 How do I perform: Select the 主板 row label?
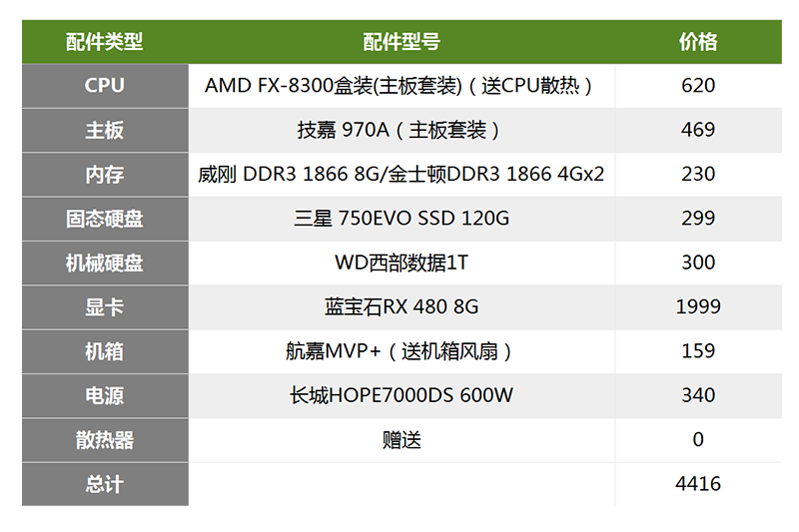coord(105,130)
